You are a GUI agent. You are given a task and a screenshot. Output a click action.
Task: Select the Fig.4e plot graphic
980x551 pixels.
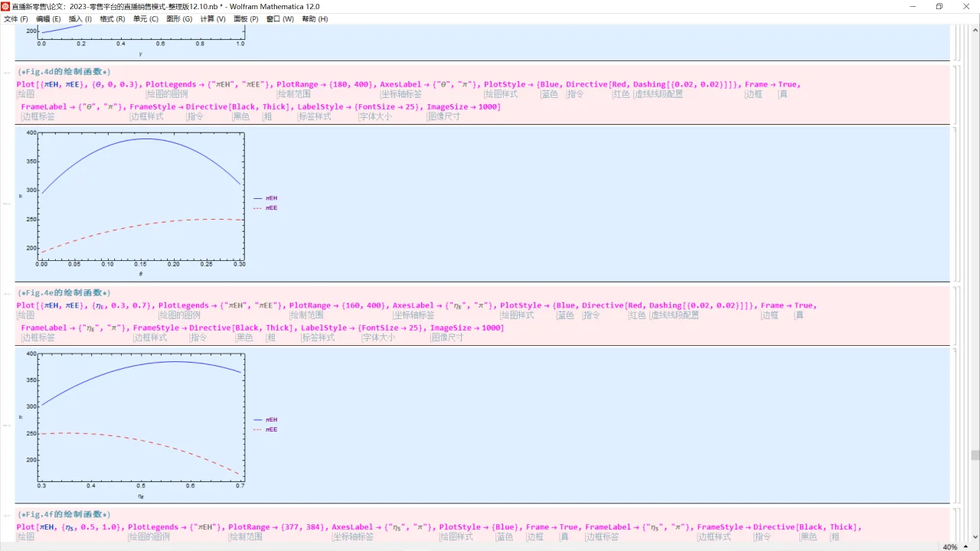(142, 425)
